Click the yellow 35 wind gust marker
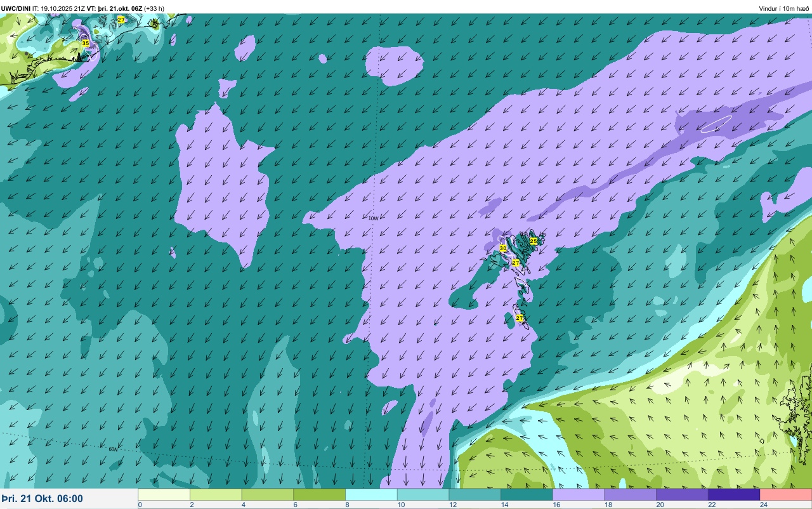812x509 pixels. (x=86, y=43)
